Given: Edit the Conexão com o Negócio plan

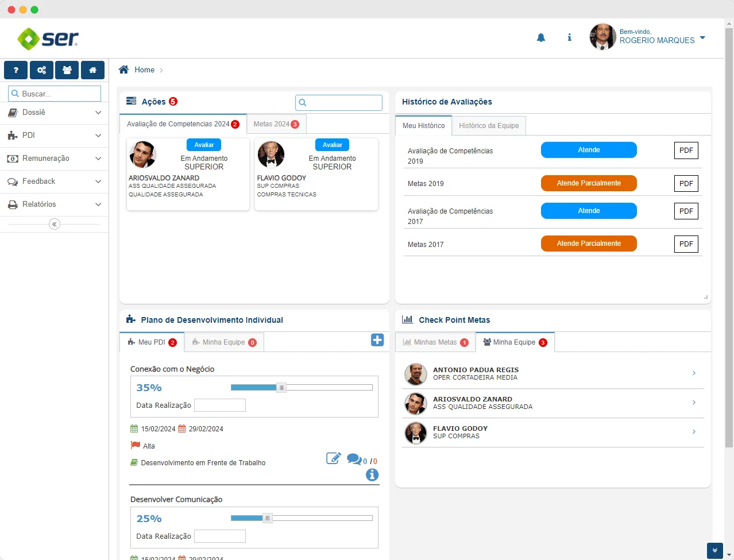Looking at the screenshot, I should [333, 458].
